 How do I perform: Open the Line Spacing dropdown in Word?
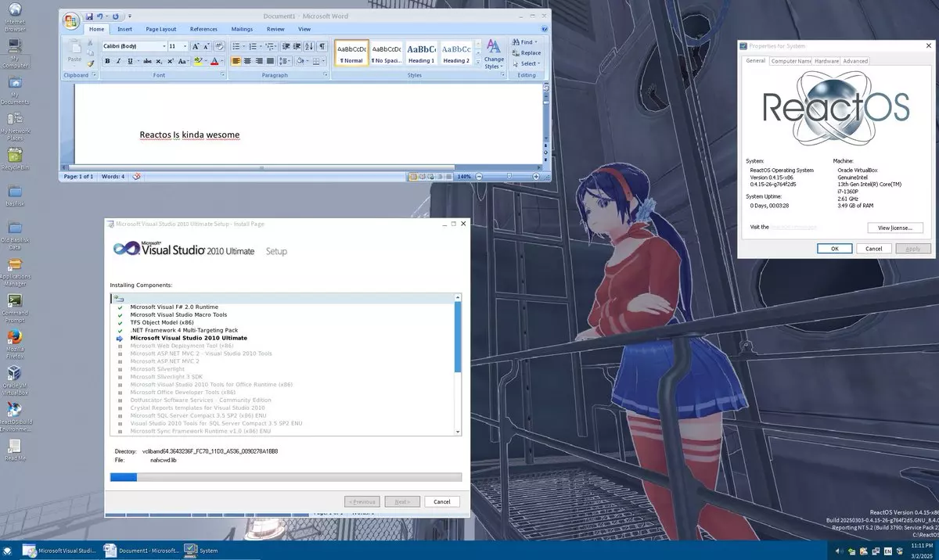pos(284,61)
